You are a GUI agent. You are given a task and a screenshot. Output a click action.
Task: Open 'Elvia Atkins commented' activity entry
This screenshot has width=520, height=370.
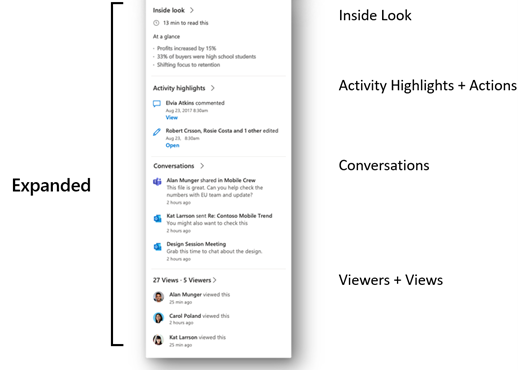pos(195,103)
